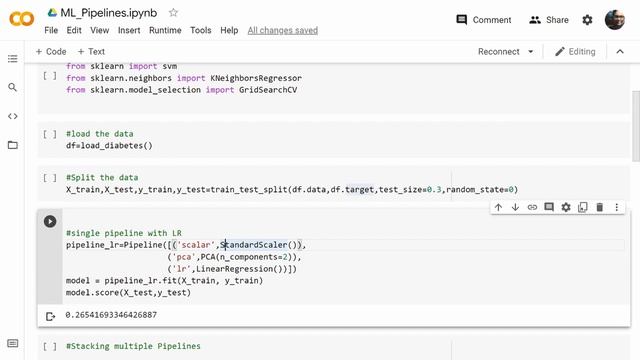Screen dimensions: 640x360
Task: Click the Google Drive icon next to the notebook name
Action: [x=52, y=13]
